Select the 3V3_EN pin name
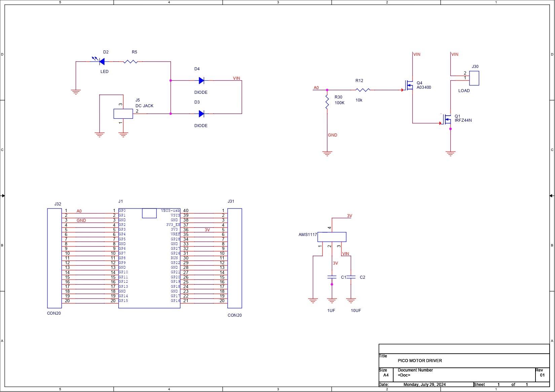Screen dimensions: 555x392 pyautogui.click(x=173, y=225)
